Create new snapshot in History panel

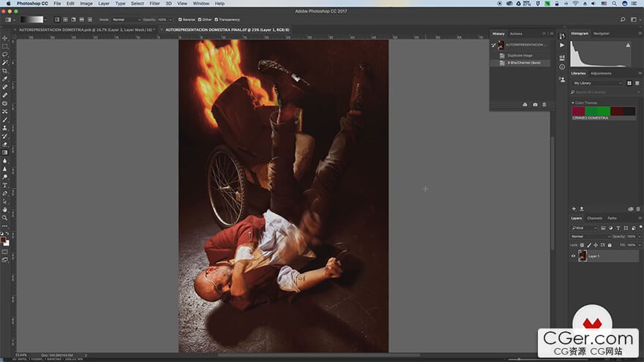[x=535, y=105]
